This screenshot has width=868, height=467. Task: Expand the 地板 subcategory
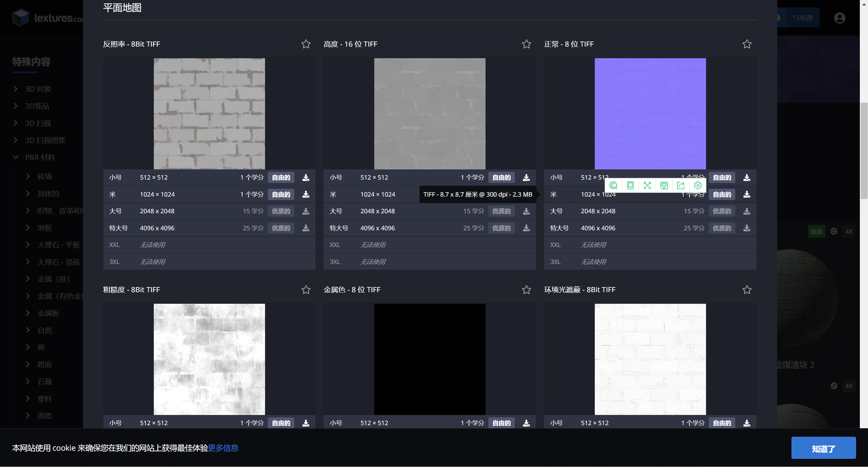[x=28, y=228]
